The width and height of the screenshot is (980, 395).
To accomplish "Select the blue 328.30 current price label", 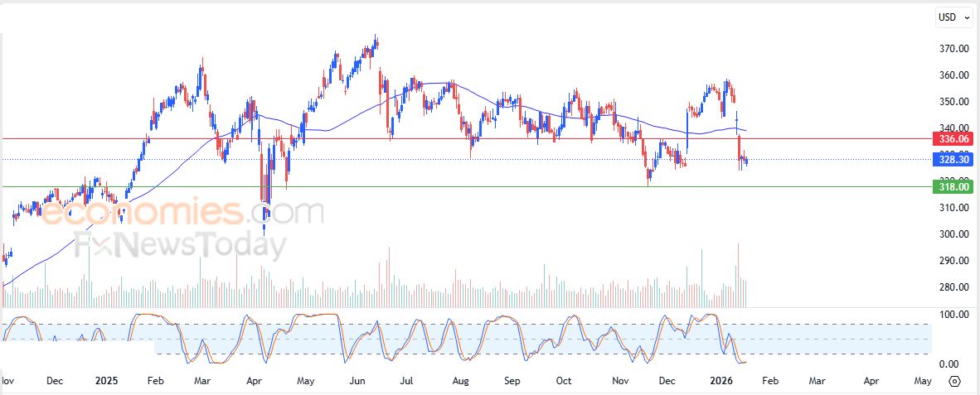I will point(954,159).
